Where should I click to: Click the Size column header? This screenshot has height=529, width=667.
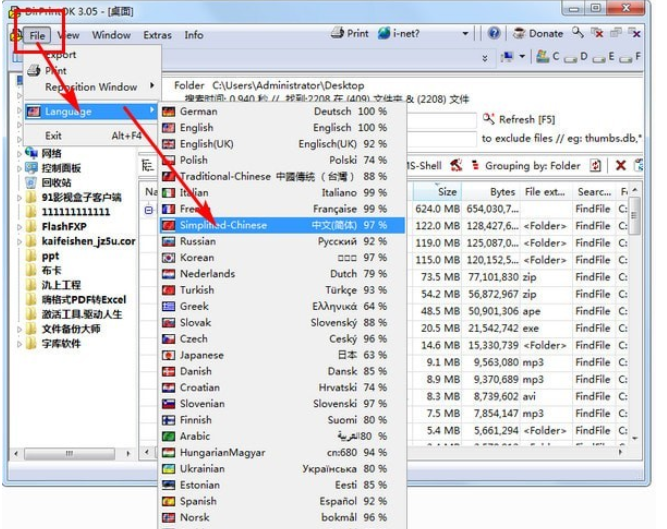(447, 191)
